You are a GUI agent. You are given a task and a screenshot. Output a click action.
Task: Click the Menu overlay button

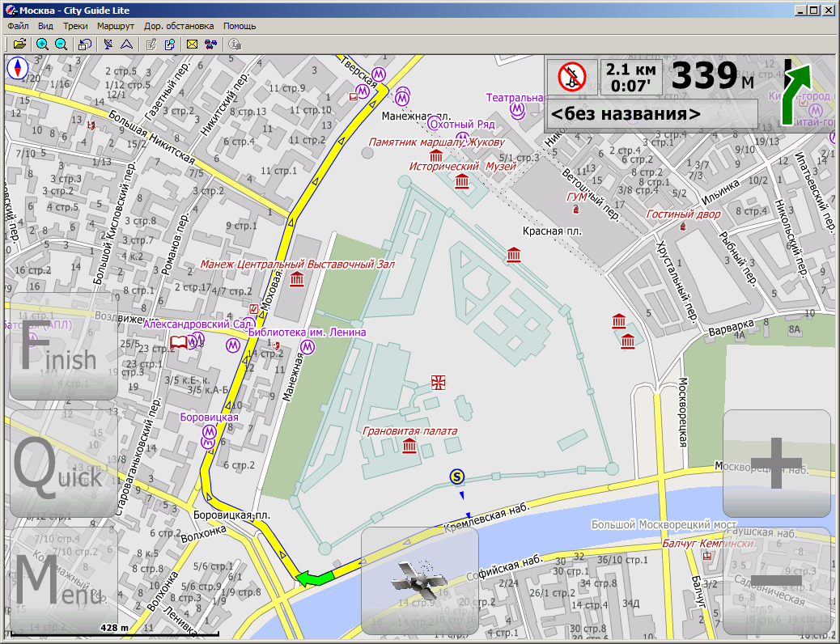63,582
